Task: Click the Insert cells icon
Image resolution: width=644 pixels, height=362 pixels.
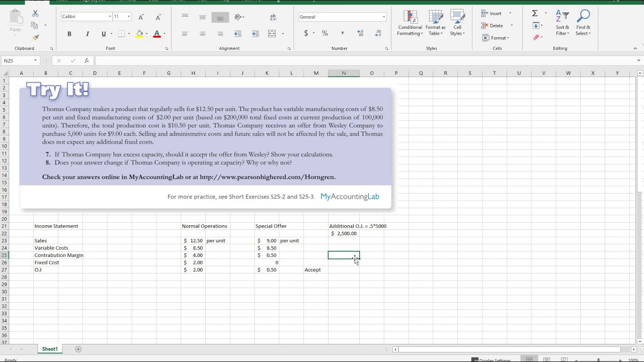Action: pyautogui.click(x=485, y=14)
